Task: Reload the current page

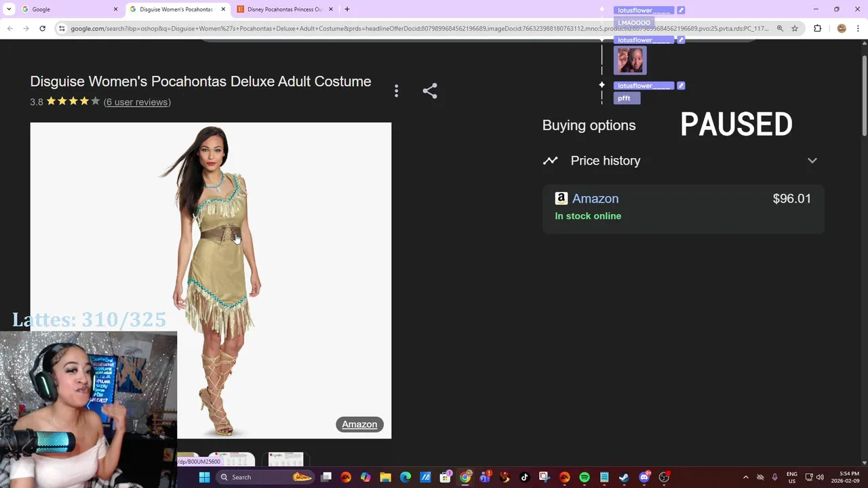Action: pos(42,28)
